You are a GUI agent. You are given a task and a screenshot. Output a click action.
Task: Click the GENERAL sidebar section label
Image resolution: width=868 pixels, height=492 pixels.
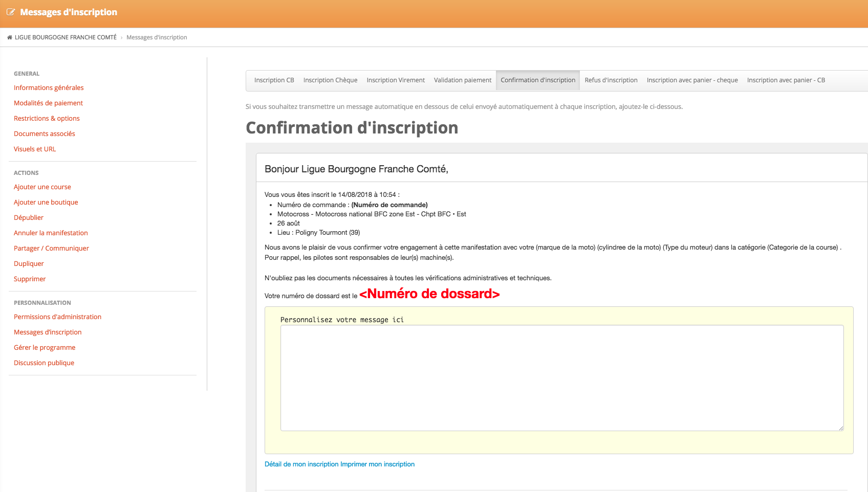pos(27,74)
